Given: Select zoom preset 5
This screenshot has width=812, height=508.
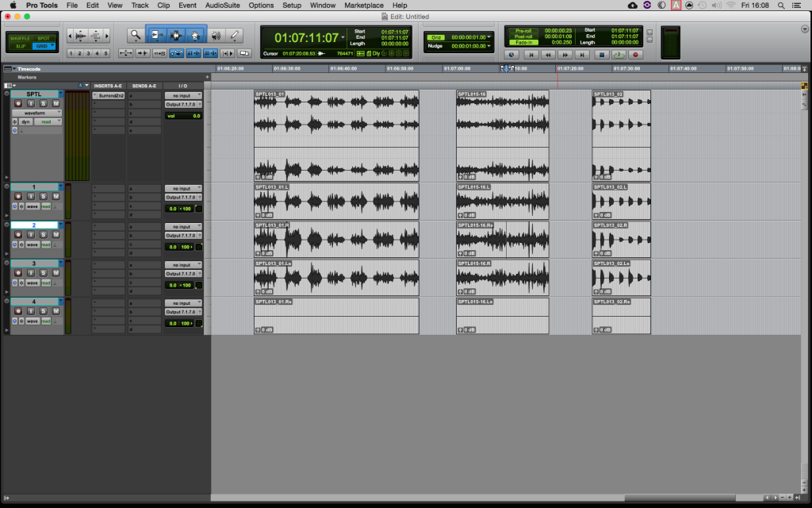Looking at the screenshot, I should coord(106,53).
